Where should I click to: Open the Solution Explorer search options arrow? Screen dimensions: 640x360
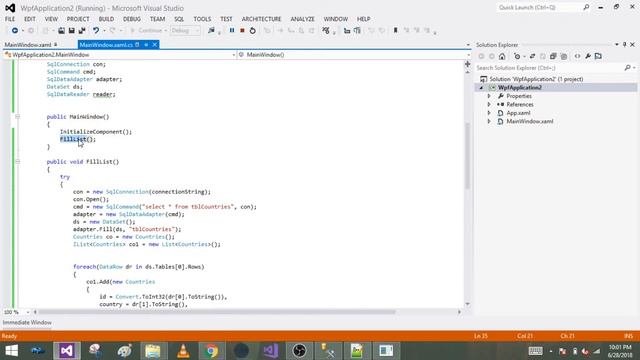click(x=634, y=68)
